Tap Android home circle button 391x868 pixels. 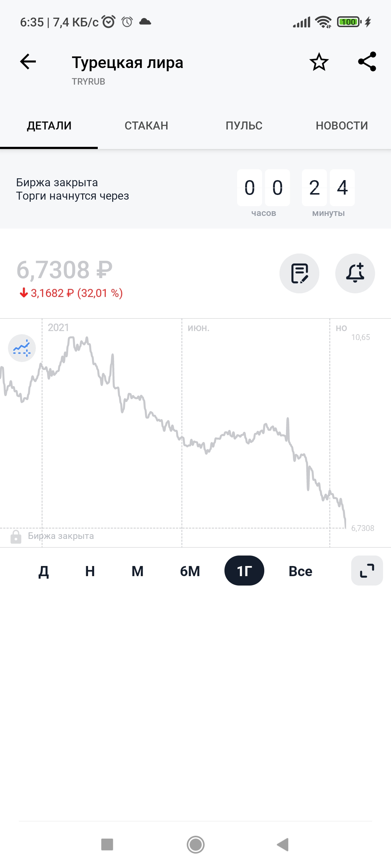coord(195,844)
